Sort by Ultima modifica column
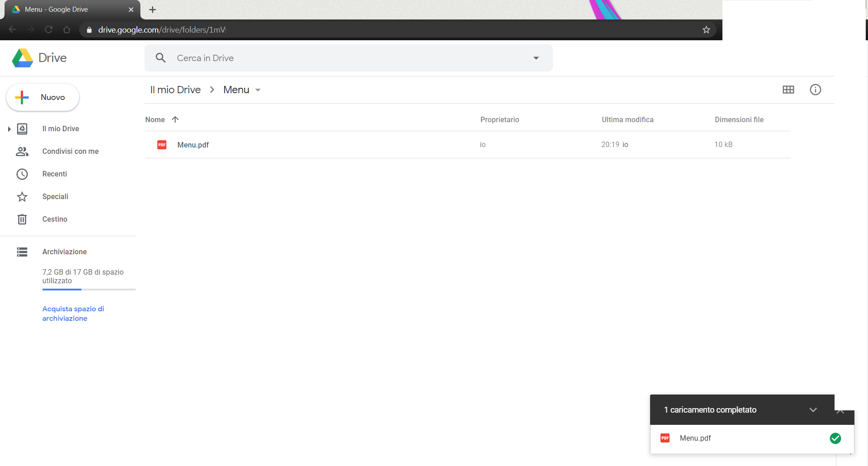This screenshot has height=466, width=868. point(627,120)
